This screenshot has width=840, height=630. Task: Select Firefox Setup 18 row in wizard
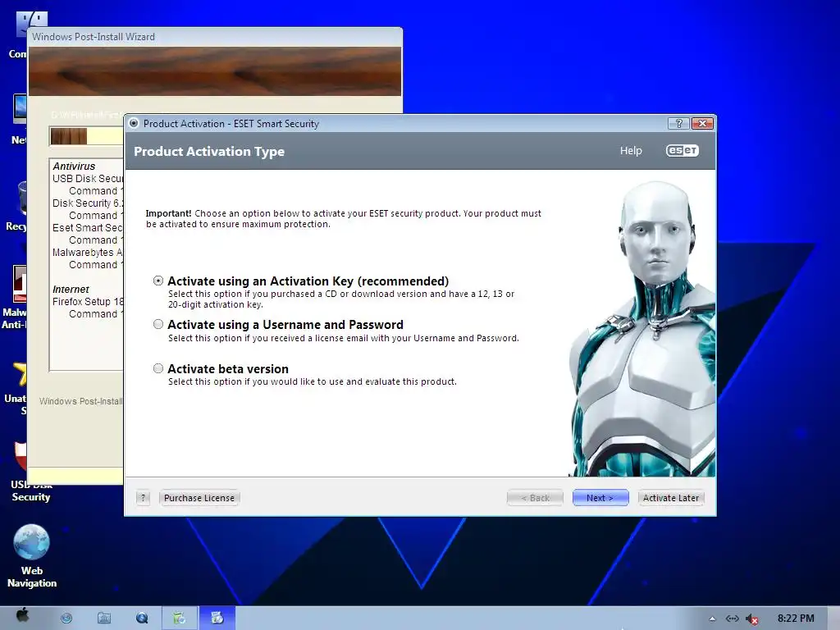(88, 302)
